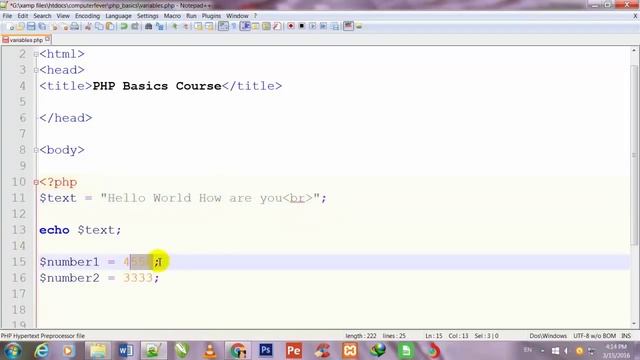
Task: Open the Windows Start menu
Action: point(13,351)
